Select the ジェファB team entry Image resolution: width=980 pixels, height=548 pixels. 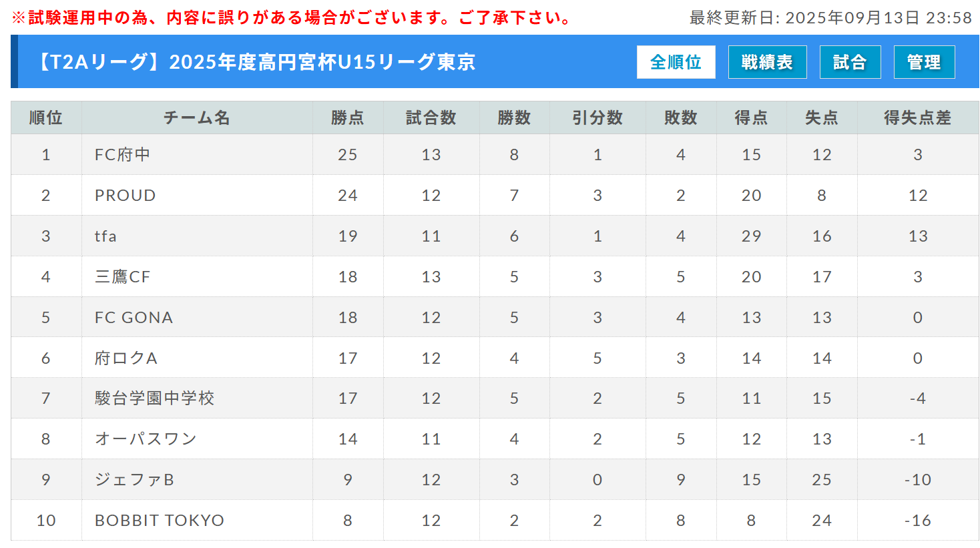134,480
